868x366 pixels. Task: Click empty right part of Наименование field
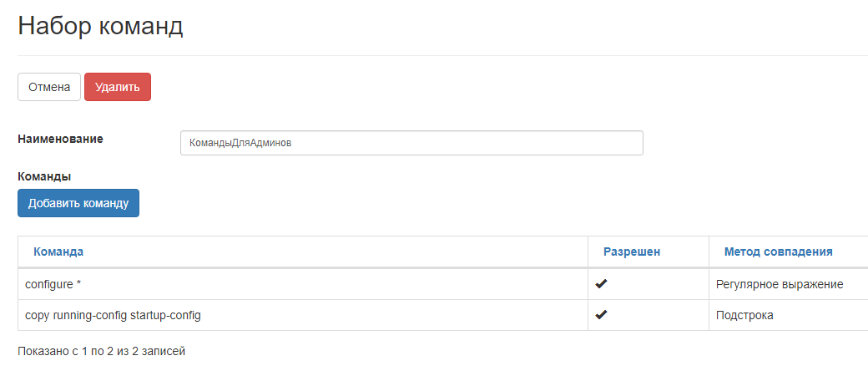501,143
